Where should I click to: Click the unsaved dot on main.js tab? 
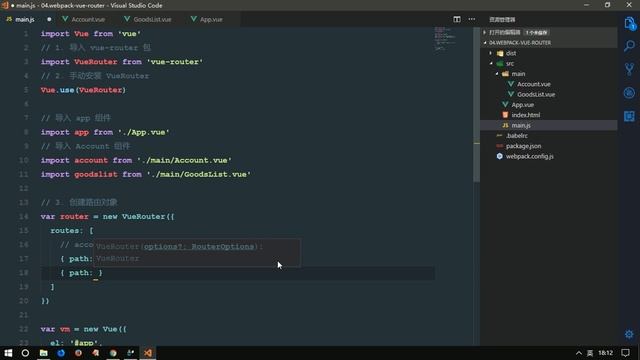[x=49, y=19]
